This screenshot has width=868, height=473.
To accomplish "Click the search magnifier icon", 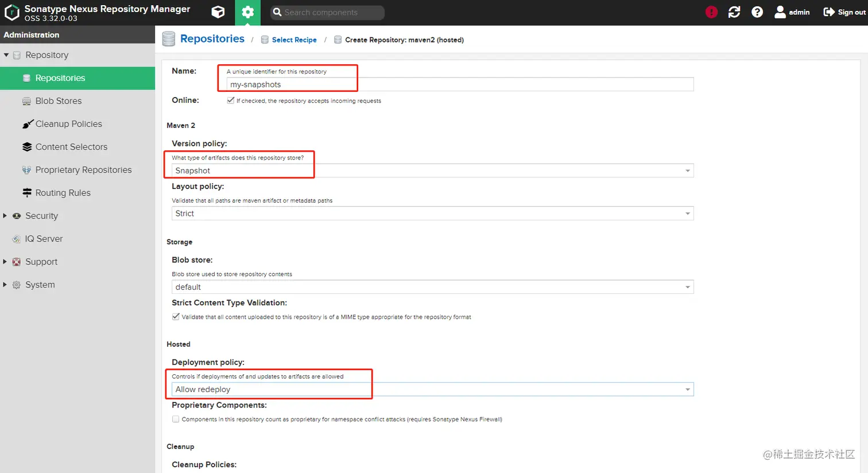I will pyautogui.click(x=277, y=12).
